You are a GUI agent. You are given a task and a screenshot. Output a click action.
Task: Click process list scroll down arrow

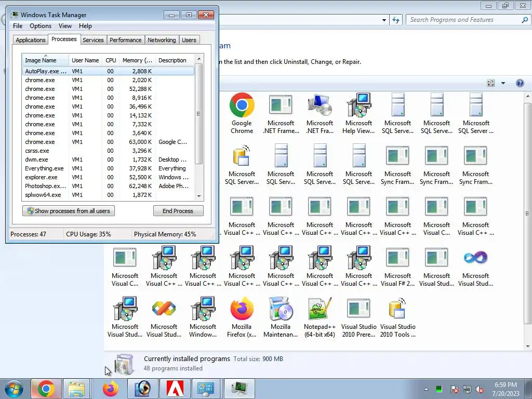199,196
